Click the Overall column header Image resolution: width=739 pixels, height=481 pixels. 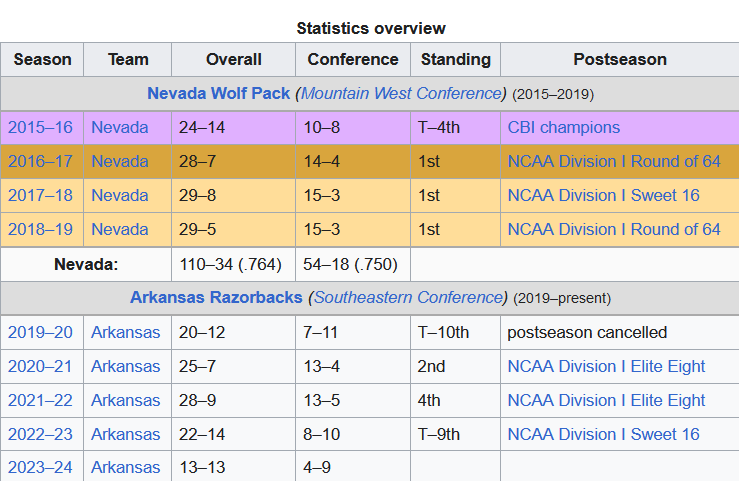click(233, 59)
